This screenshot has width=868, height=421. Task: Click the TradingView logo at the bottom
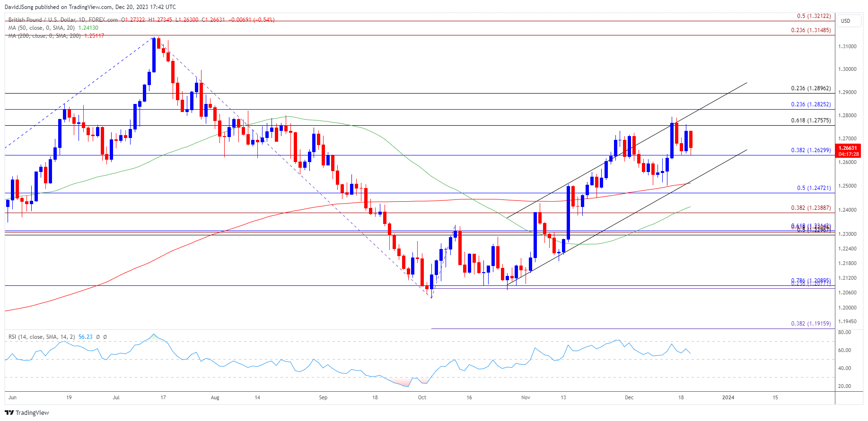[27, 412]
